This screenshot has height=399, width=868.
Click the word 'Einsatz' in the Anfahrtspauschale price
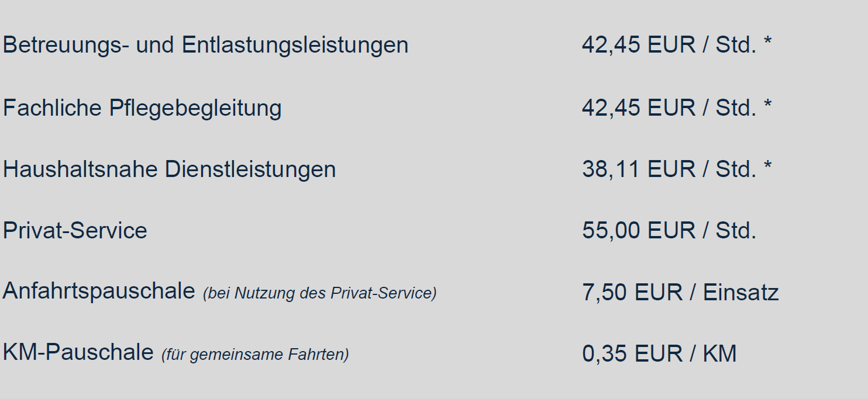(740, 292)
